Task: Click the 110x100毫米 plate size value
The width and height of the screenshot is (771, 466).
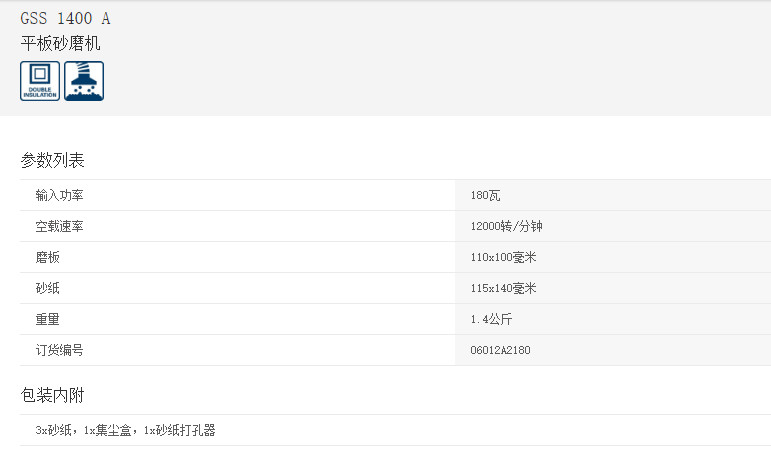Action: coord(503,258)
